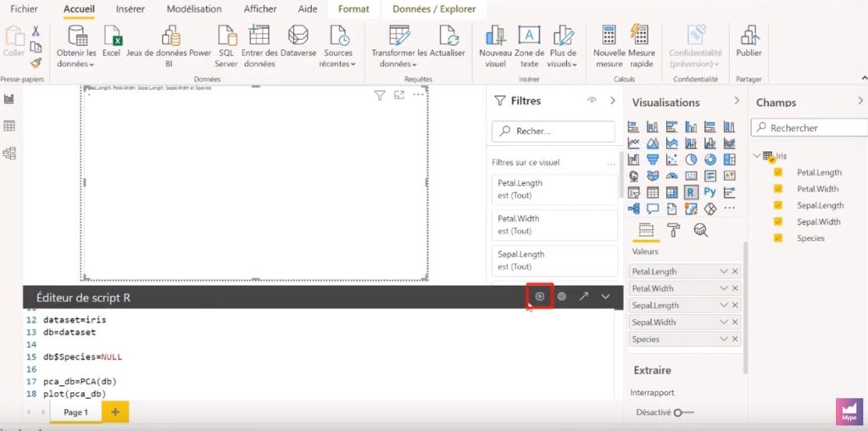Collapse the R script editor chevron
Screen dimensions: 868x431
pos(605,296)
